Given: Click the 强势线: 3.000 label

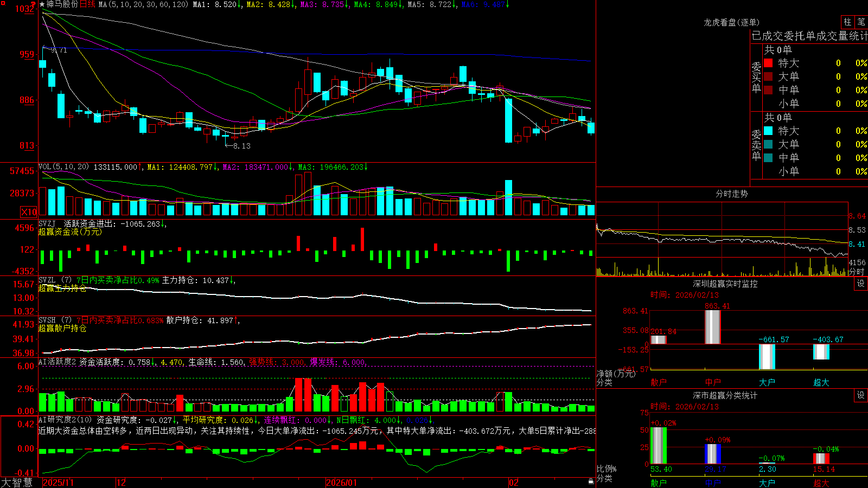Looking at the screenshot, I should [277, 362].
